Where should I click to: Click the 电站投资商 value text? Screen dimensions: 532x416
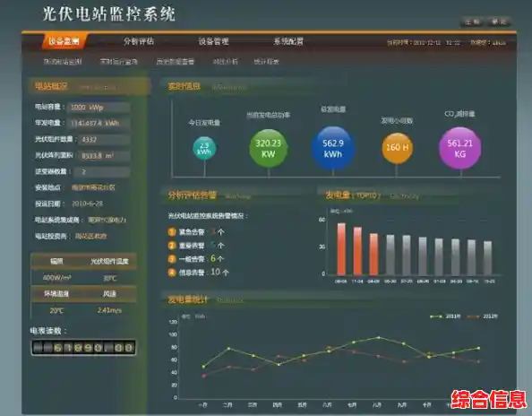[90, 236]
